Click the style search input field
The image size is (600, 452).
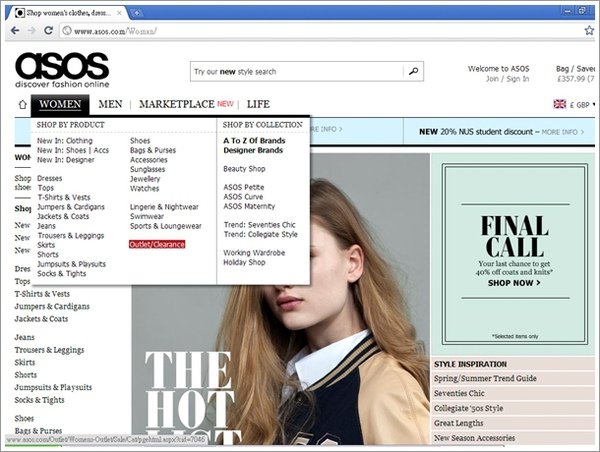[298, 72]
